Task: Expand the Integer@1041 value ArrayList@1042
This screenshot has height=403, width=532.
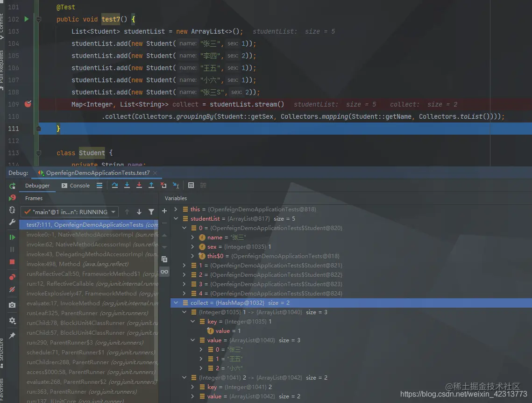Action: tap(193, 396)
